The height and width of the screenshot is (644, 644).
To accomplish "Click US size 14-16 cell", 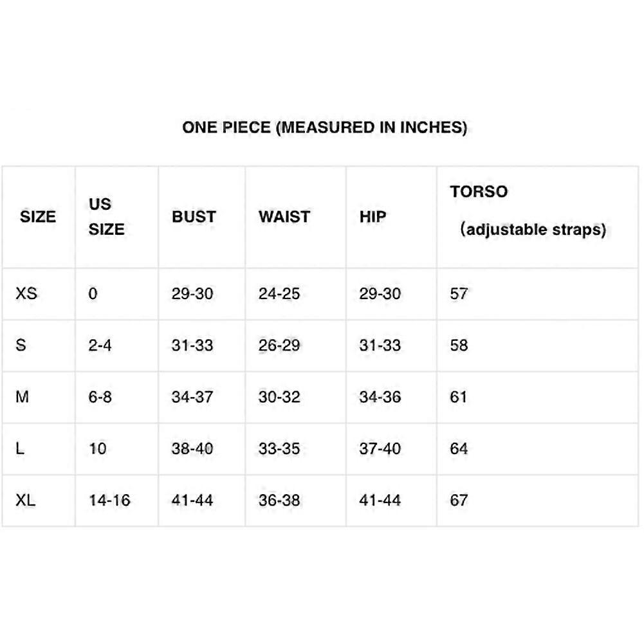I will (x=109, y=501).
